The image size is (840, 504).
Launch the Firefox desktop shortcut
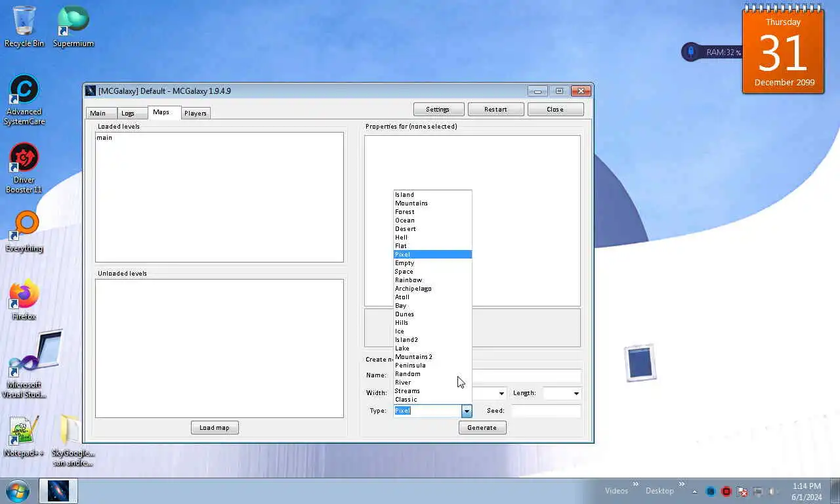[24, 300]
